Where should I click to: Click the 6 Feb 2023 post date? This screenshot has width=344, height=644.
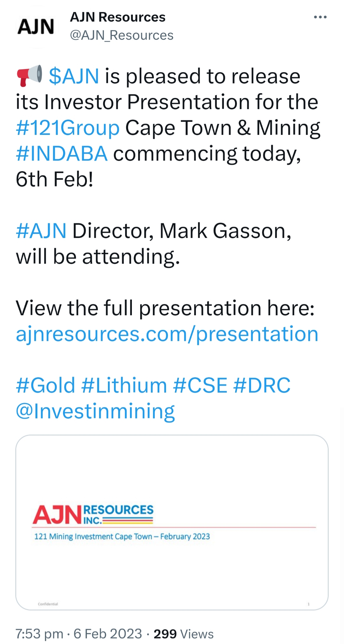108,634
